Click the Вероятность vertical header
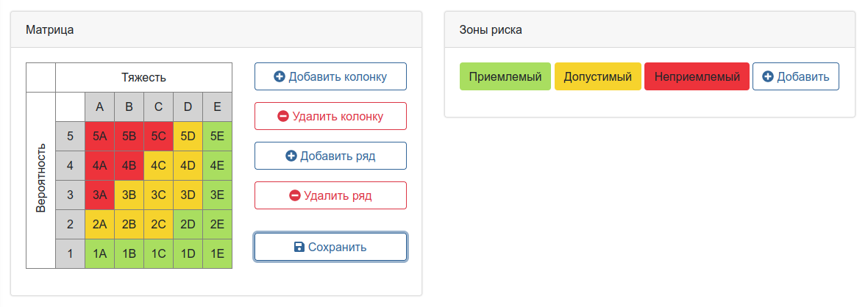 [x=41, y=180]
